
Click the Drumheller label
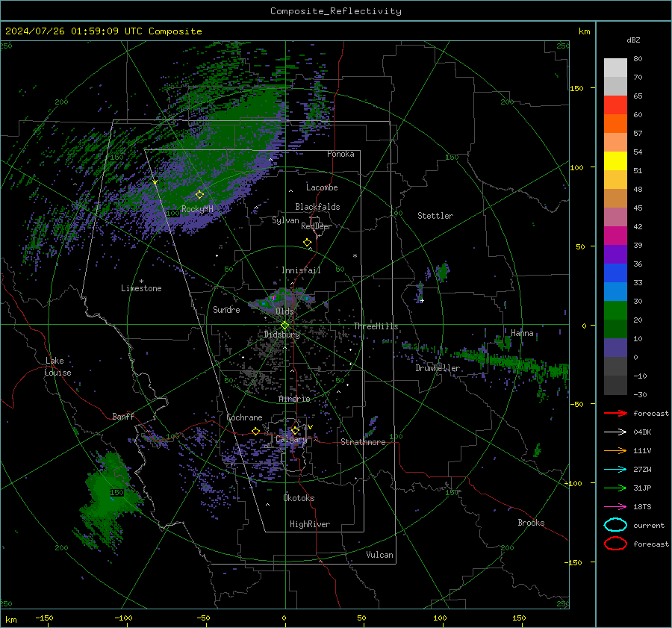point(438,368)
